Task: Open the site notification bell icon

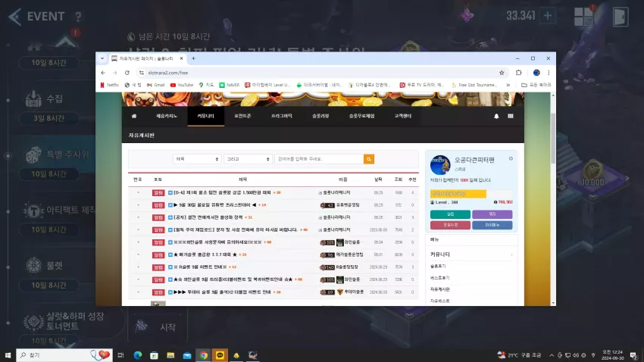Action: 496,116
